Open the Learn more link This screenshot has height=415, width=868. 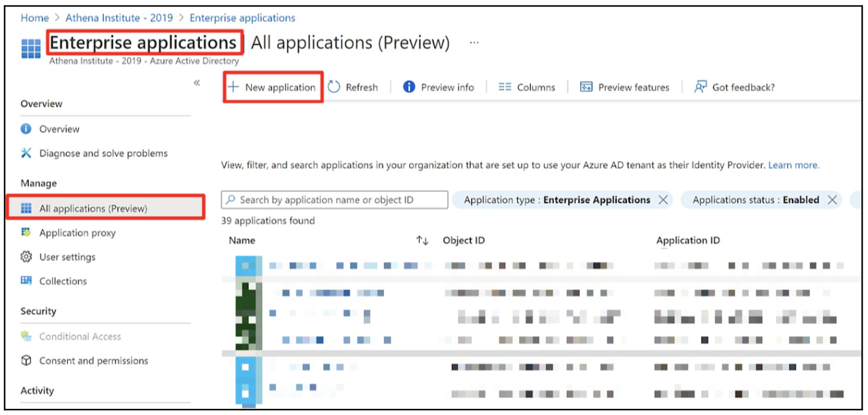click(793, 165)
